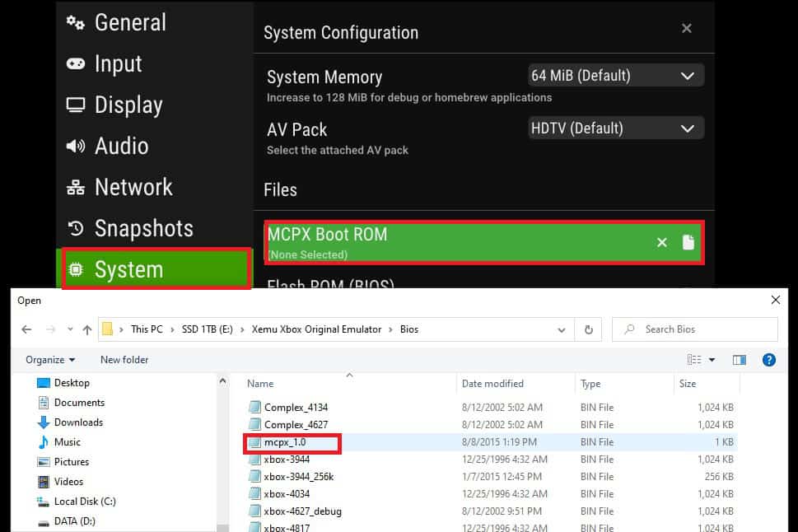Change the view layout icon
This screenshot has height=532, width=798.
pyautogui.click(x=694, y=360)
